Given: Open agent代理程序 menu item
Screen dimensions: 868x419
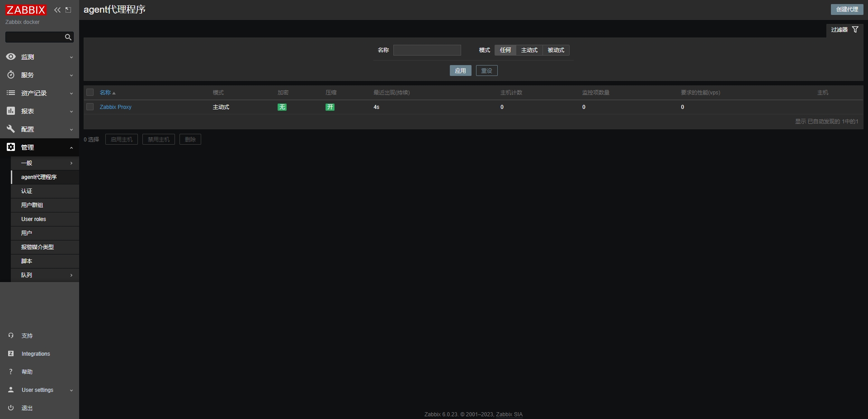Looking at the screenshot, I should (x=45, y=177).
